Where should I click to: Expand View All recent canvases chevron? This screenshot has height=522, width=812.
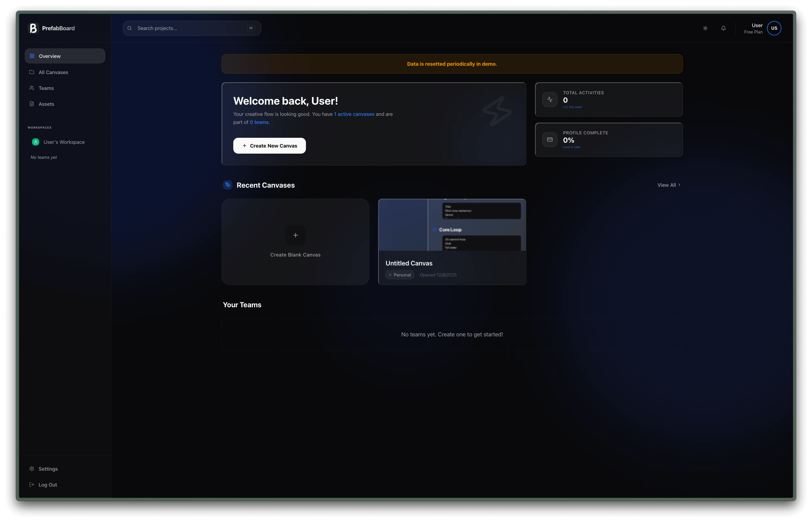[x=679, y=185]
